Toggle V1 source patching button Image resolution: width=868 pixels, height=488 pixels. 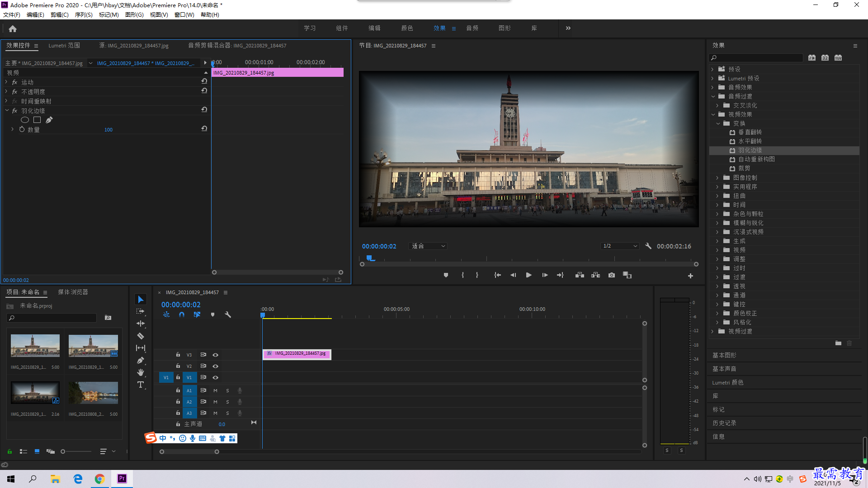point(166,377)
